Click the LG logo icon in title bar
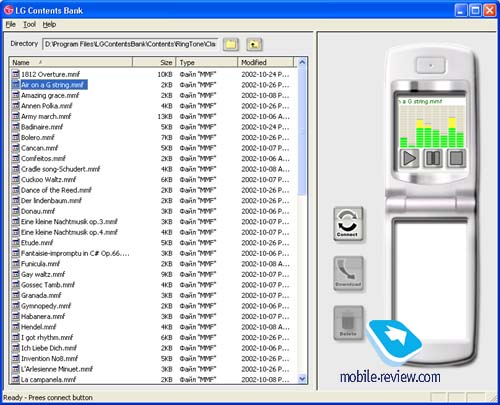 tap(8, 10)
